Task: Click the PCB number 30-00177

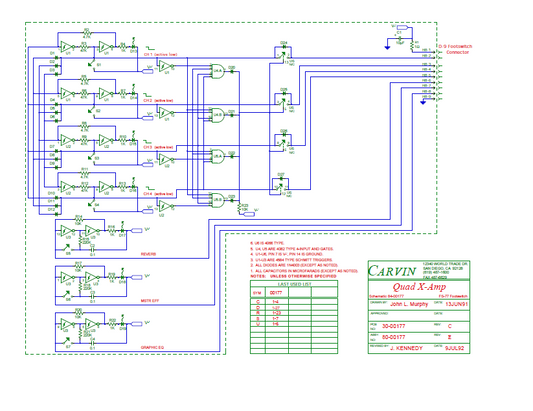Action: pyautogui.click(x=393, y=326)
